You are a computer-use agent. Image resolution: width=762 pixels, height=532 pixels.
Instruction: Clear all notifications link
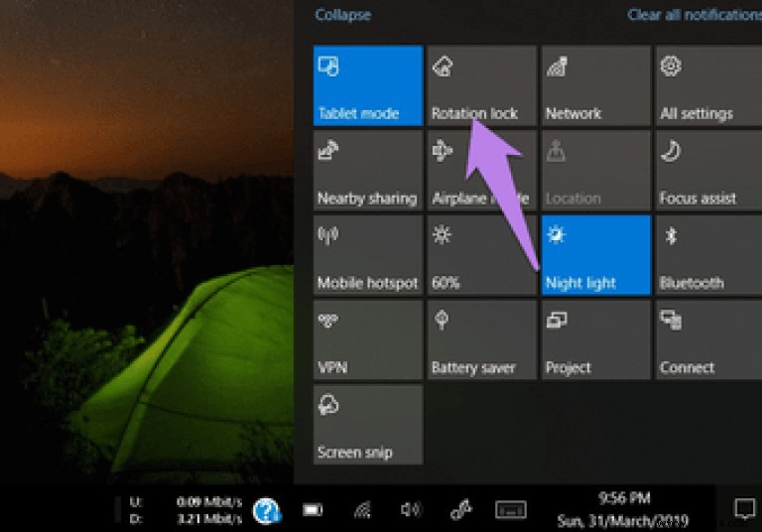click(695, 15)
